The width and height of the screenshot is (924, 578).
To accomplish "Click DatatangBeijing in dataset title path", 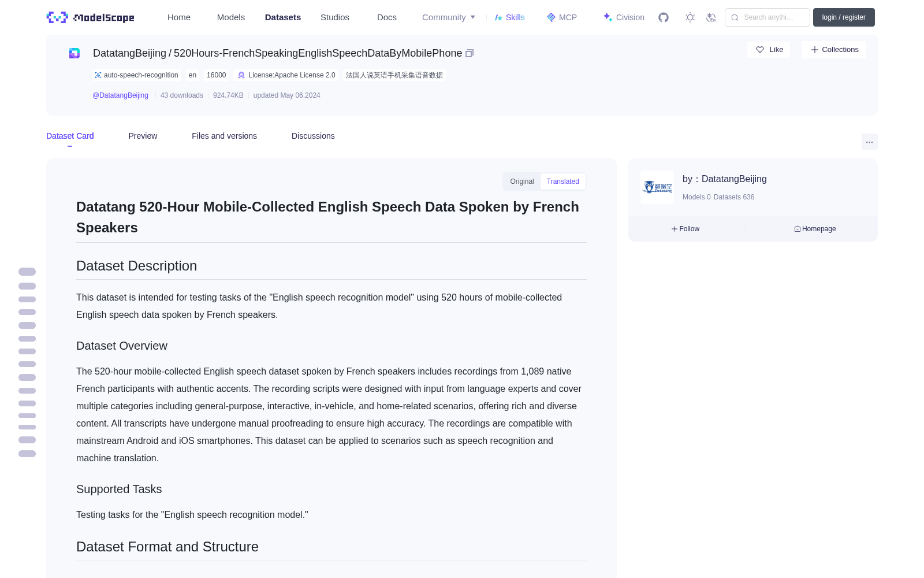I will 129,53.
